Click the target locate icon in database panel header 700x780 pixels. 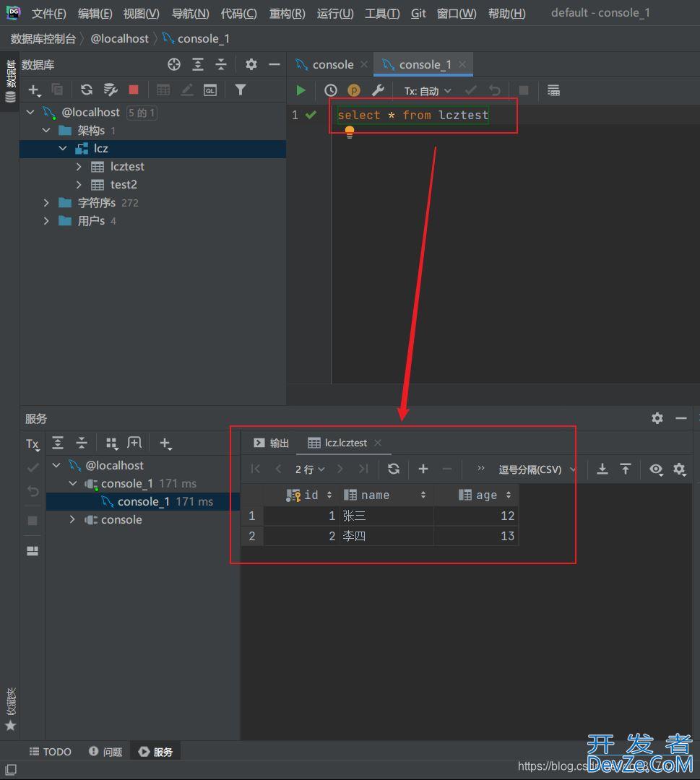(173, 64)
